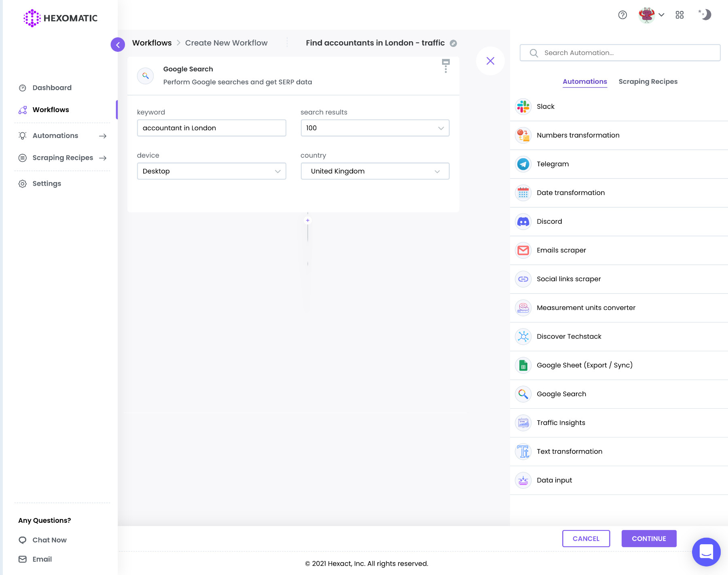Open the country dropdown showing United Kingdom
This screenshot has width=728, height=575.
(x=375, y=171)
